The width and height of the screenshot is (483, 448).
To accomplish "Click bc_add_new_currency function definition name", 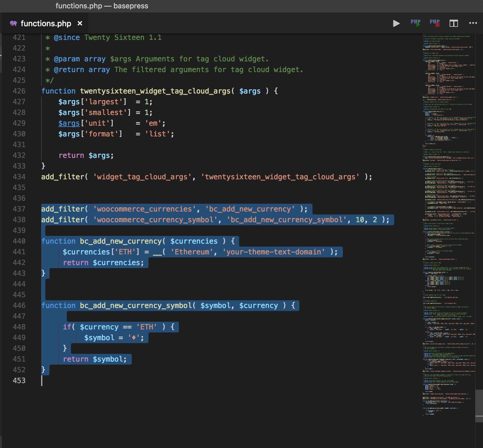I will point(121,241).
